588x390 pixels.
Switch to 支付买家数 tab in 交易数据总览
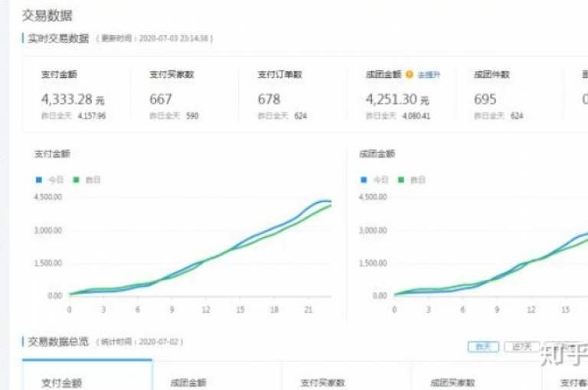click(347, 375)
